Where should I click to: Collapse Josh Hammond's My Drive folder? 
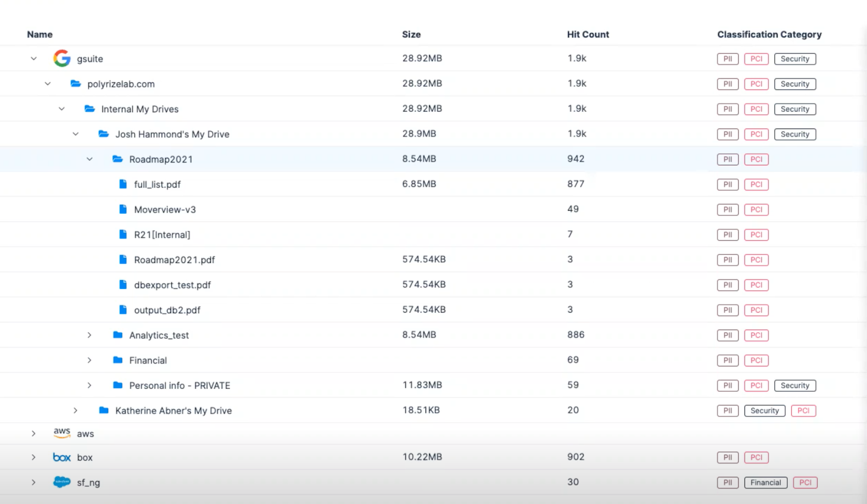(x=75, y=134)
